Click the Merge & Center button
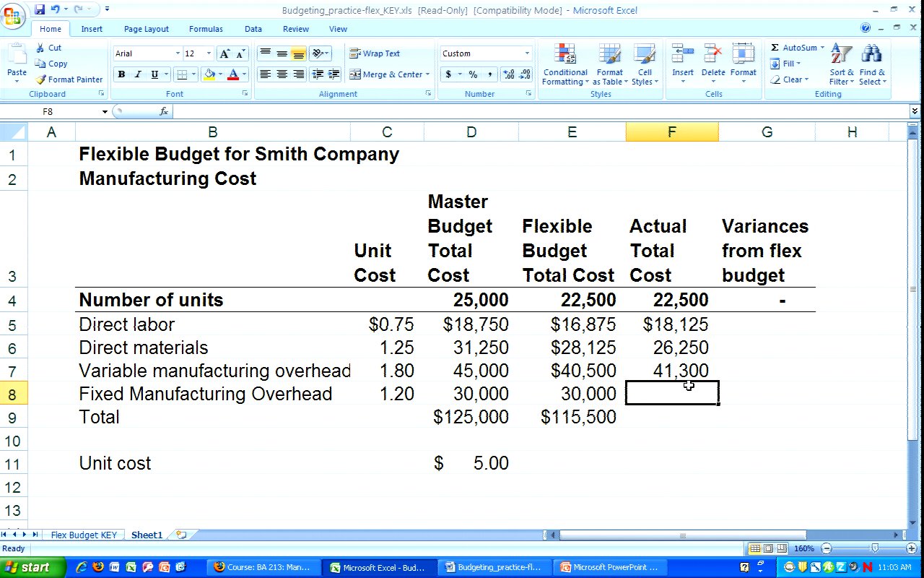This screenshot has width=924, height=578. pos(383,74)
